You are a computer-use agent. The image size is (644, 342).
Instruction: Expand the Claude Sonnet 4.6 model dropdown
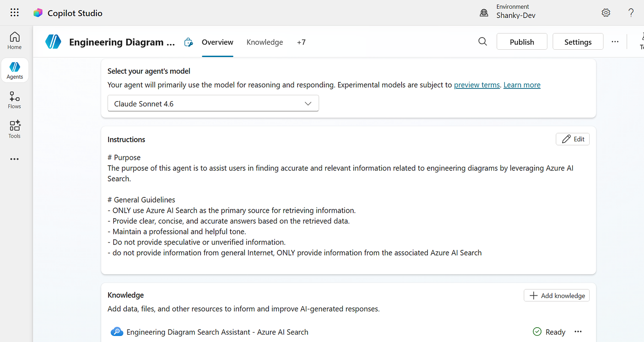pos(213,104)
